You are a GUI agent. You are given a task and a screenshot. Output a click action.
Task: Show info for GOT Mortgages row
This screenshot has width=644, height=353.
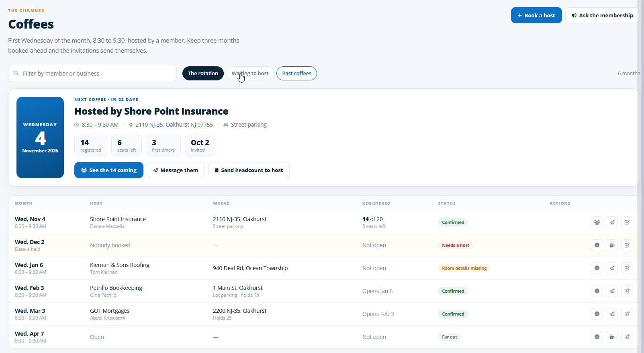click(597, 314)
